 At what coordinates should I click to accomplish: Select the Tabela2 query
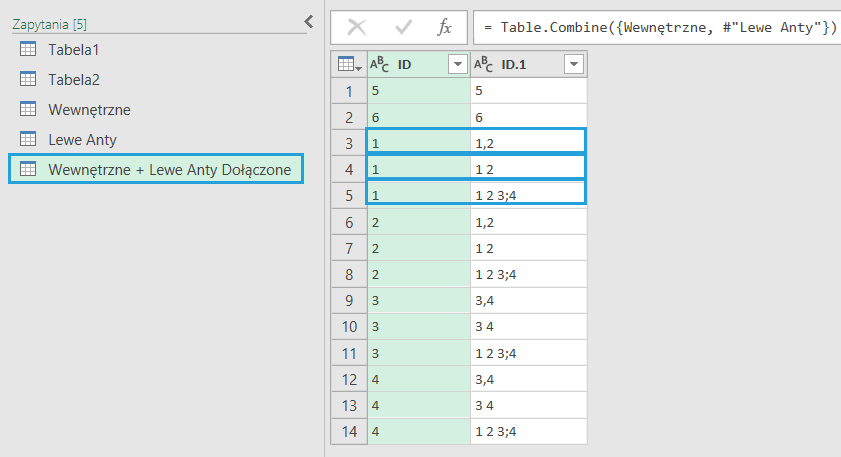click(x=74, y=79)
